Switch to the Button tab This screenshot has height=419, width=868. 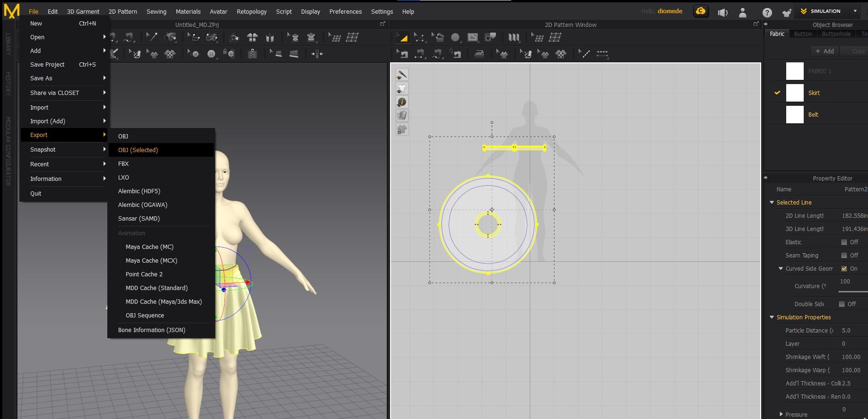pos(803,34)
